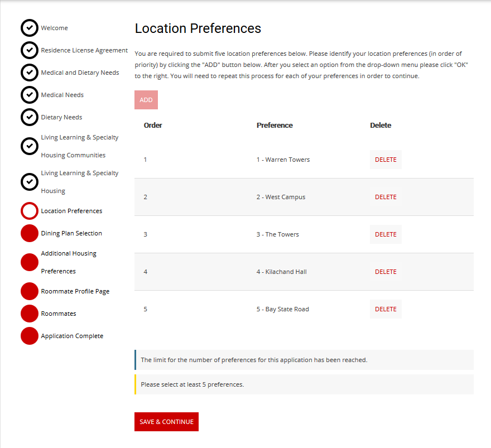
Task: Go to Additional Housing Preferences step
Action: pos(68,262)
